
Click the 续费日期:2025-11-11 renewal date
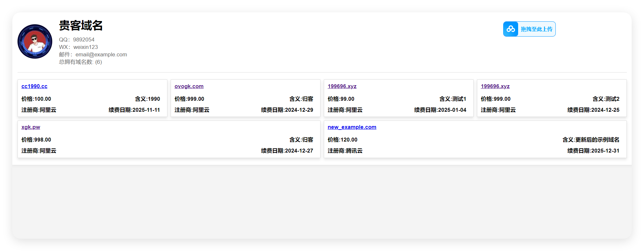(x=134, y=110)
